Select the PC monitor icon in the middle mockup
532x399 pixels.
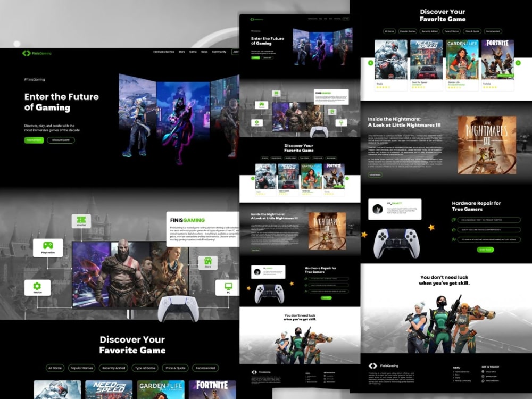pyautogui.click(x=342, y=123)
